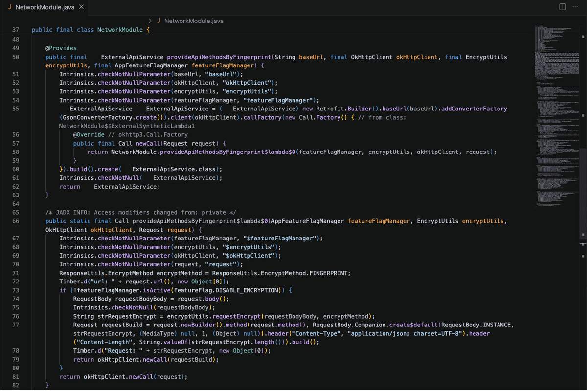Screen dimensions: 588x391
Task: Click the Java file icon on the tab
Action: (9, 8)
